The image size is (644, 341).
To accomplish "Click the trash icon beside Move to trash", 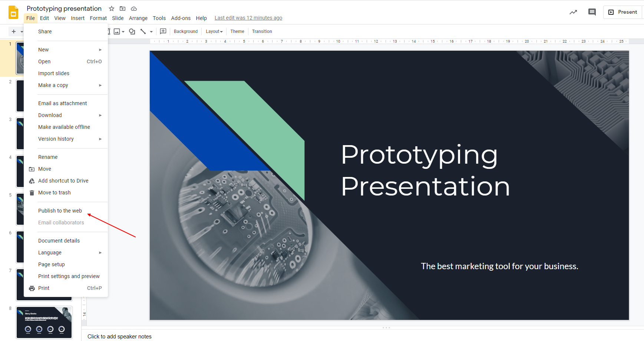I will 32,193.
